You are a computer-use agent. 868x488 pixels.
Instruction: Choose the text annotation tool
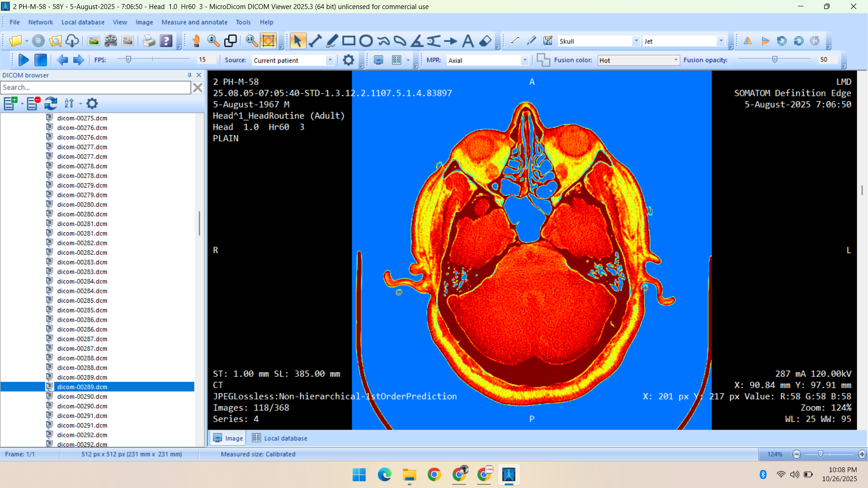[468, 41]
